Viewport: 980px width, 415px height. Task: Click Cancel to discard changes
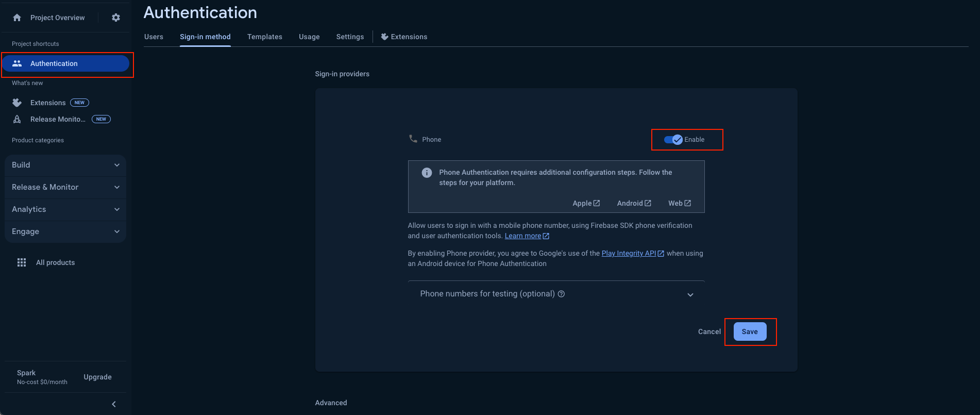(x=709, y=331)
